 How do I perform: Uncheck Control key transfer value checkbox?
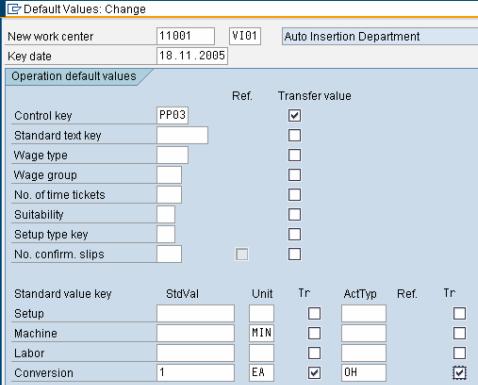click(294, 115)
